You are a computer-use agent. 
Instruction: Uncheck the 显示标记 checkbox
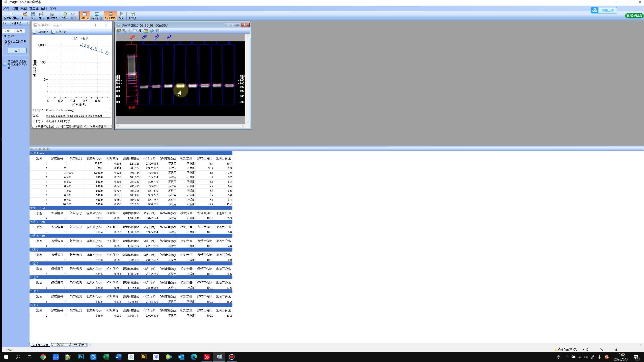pyautogui.click(x=35, y=32)
